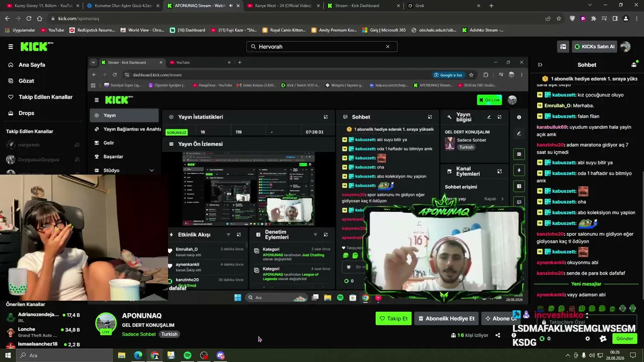Click the Windows taskbar Ara search box

[x=65, y=355]
